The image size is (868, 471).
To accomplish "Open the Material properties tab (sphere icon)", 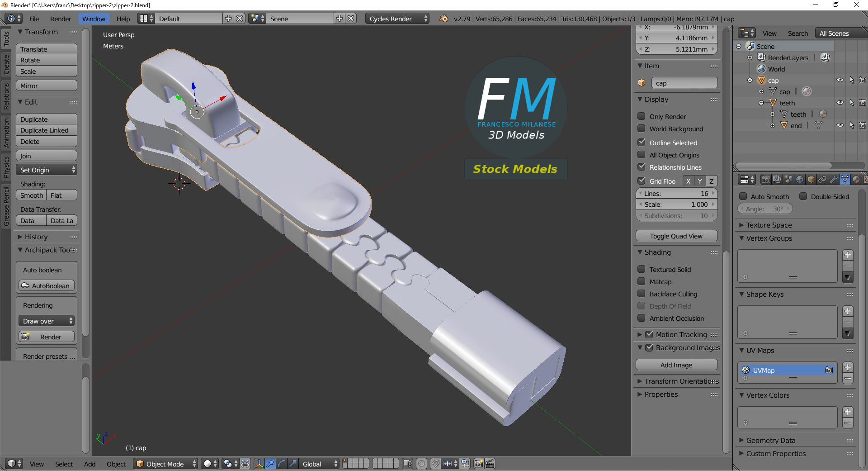I will click(856, 180).
